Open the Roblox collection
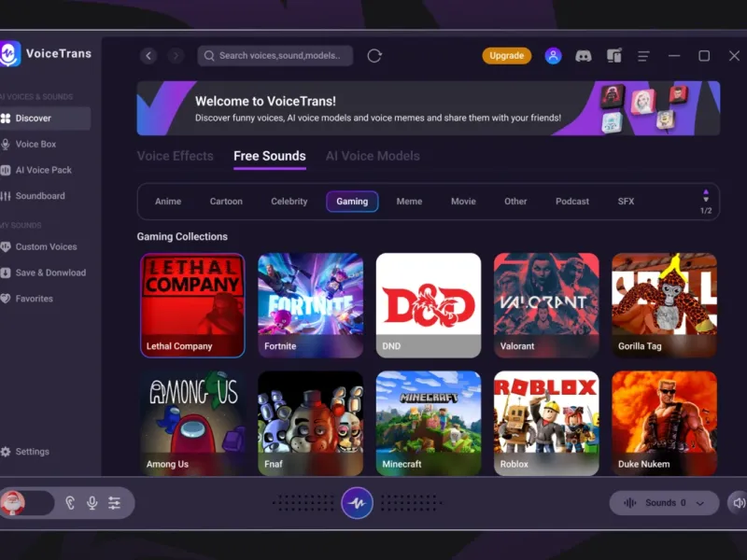This screenshot has height=560, width=747. [x=546, y=424]
